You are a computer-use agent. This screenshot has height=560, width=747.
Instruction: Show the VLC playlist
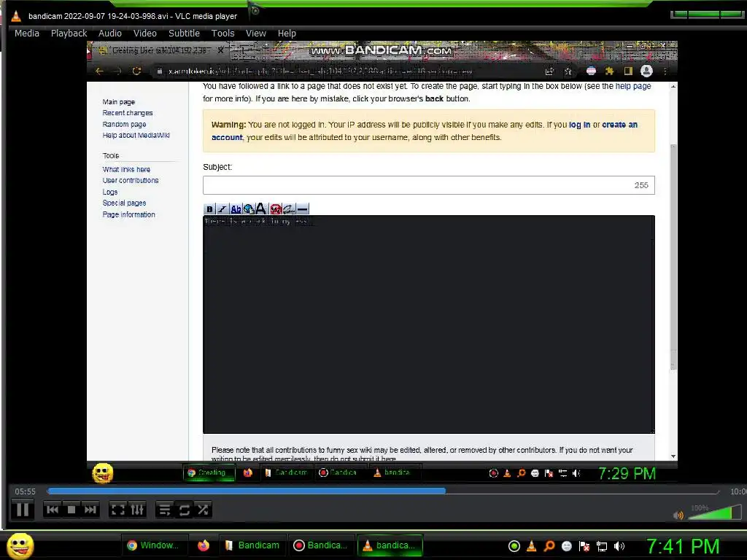[x=165, y=510]
